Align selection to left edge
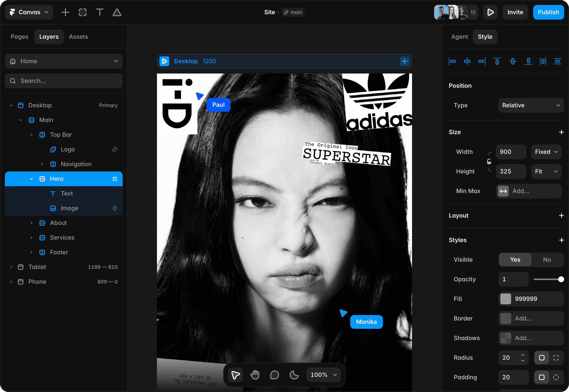Screen dimensions: 569x392 click(x=452, y=61)
